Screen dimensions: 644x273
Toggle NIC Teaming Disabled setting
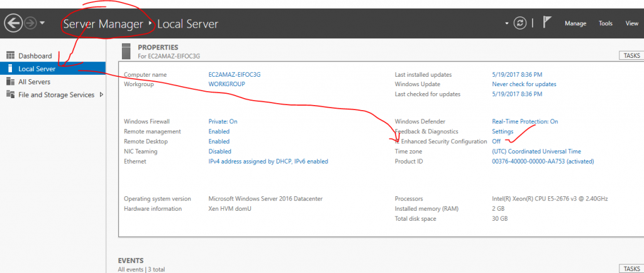[x=219, y=152]
